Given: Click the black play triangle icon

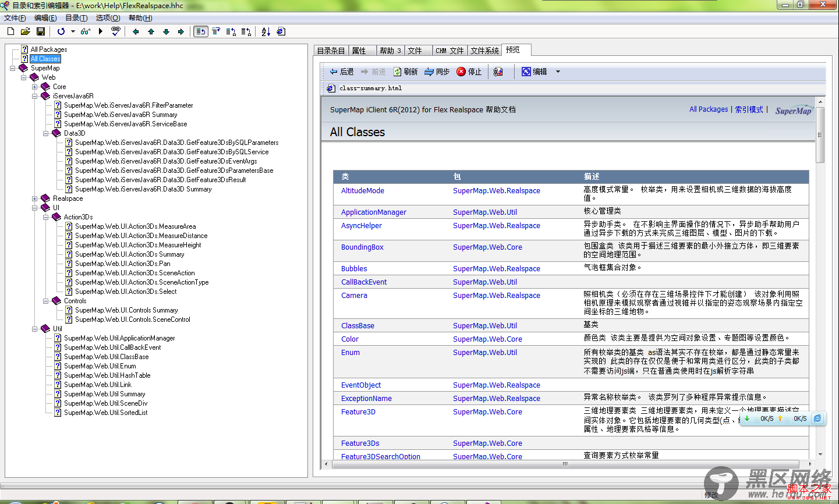Looking at the screenshot, I should coord(101,31).
